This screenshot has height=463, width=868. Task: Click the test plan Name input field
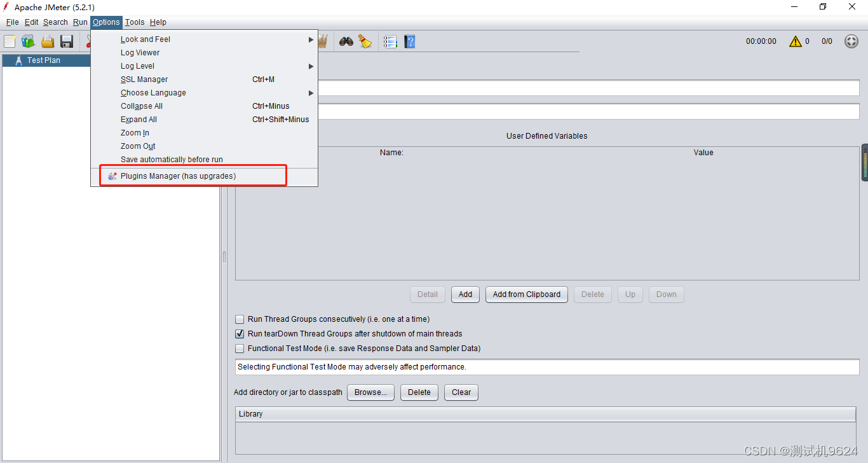(x=588, y=88)
